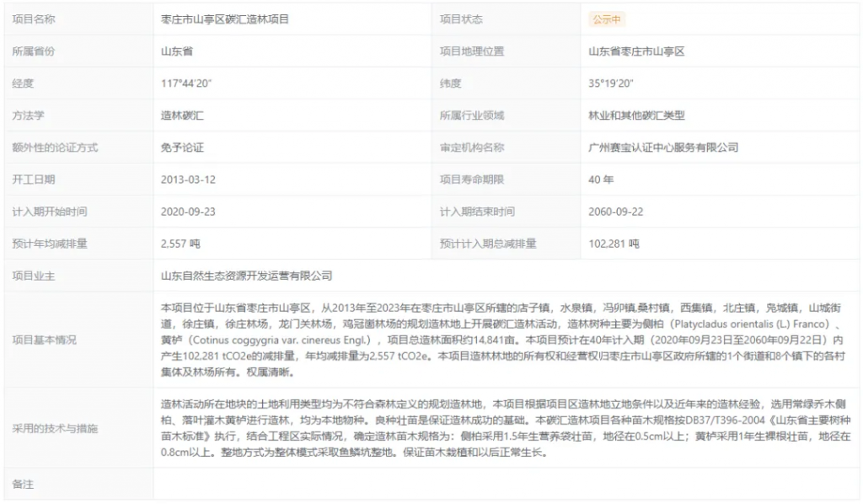This screenshot has width=863, height=504.
Task: Click crediting start date 2020-09-23
Action: pyautogui.click(x=188, y=212)
